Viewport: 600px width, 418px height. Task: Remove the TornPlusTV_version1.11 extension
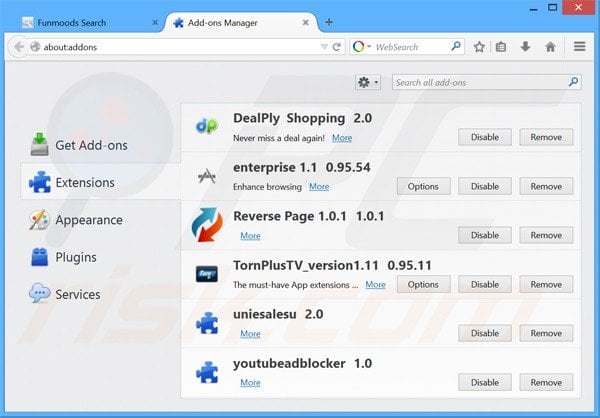click(546, 284)
